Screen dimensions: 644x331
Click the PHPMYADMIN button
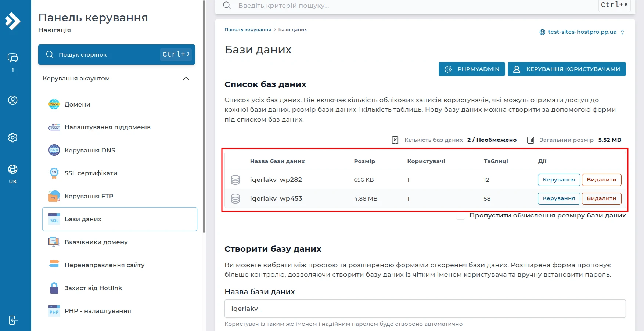pyautogui.click(x=472, y=69)
